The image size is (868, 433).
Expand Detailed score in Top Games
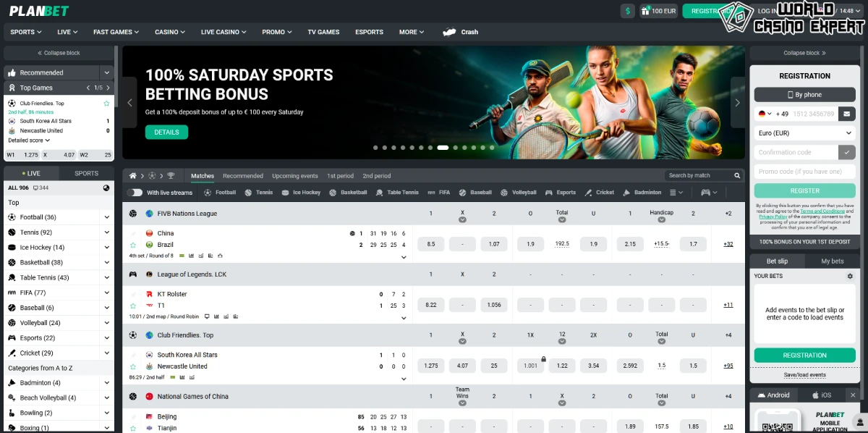[29, 140]
